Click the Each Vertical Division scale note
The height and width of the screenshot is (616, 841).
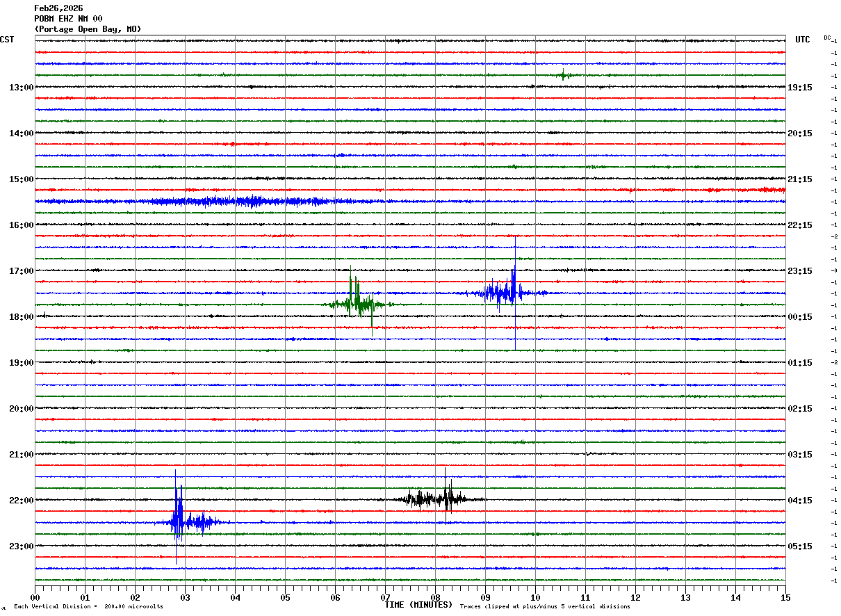pyautogui.click(x=88, y=607)
